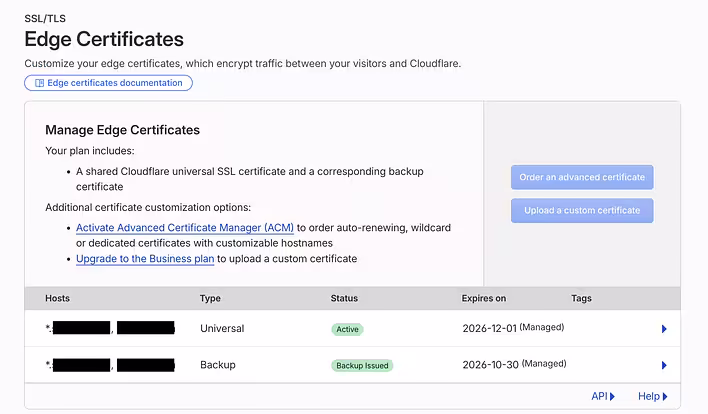Click Upload a custom certificate button
708x414 pixels.
pos(582,210)
